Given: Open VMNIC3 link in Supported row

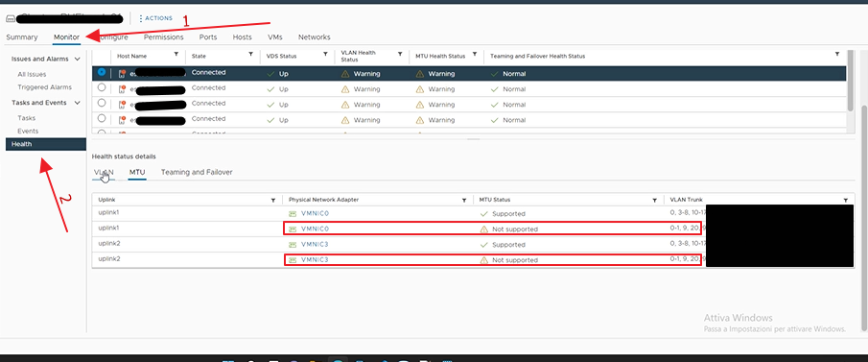Looking at the screenshot, I should pos(315,245).
